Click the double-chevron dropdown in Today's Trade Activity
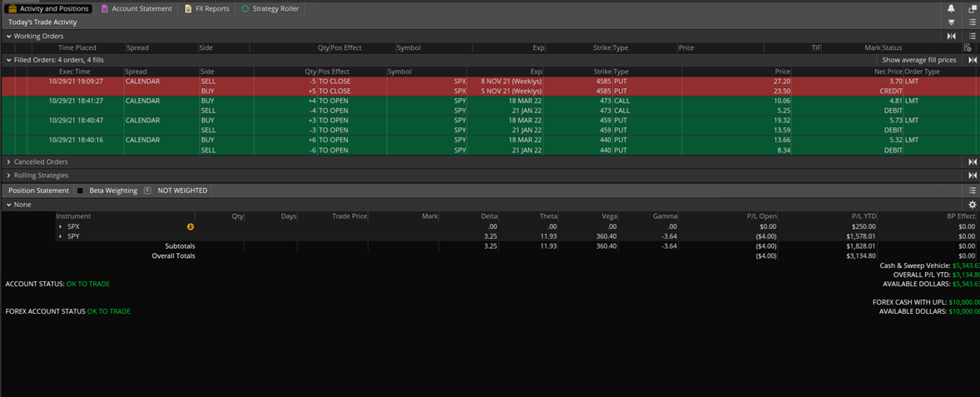980x397 pixels. coord(951,22)
